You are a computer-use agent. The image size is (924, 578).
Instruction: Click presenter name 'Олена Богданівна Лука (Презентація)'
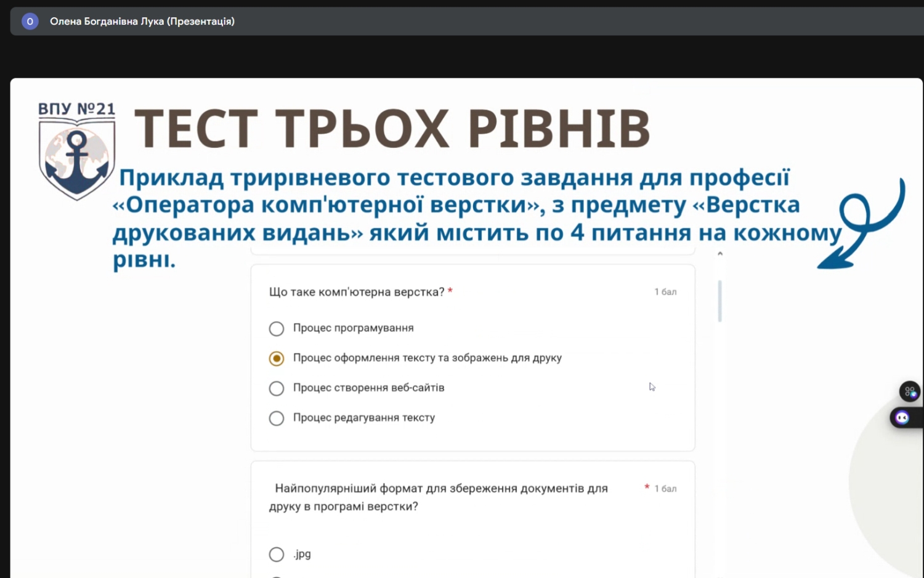point(142,22)
